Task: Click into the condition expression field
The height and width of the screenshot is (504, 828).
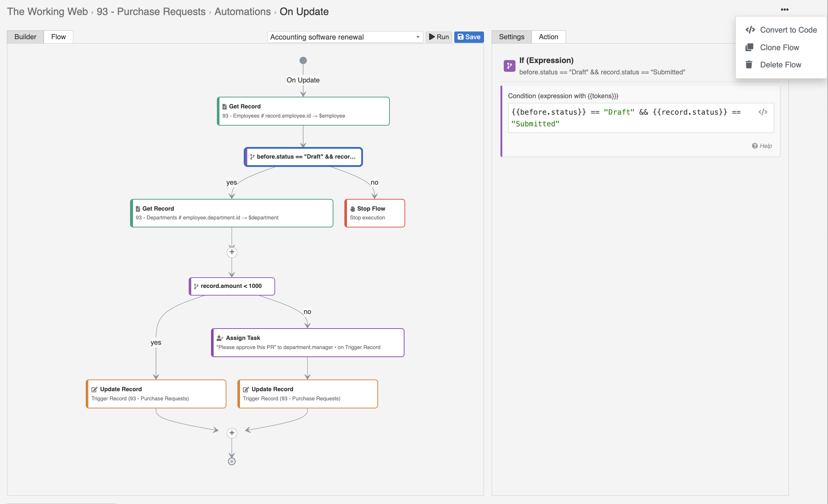Action: (641, 118)
